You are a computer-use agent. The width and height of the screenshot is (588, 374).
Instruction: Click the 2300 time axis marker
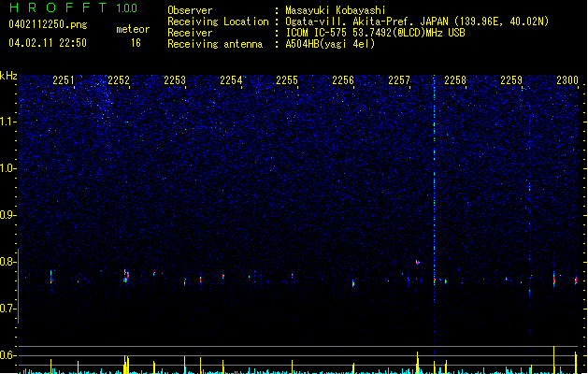pyautogui.click(x=567, y=79)
